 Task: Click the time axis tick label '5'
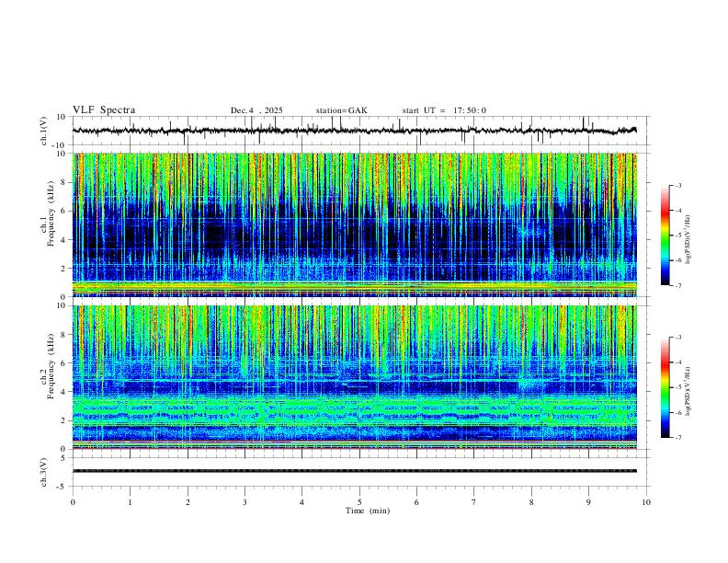click(359, 502)
